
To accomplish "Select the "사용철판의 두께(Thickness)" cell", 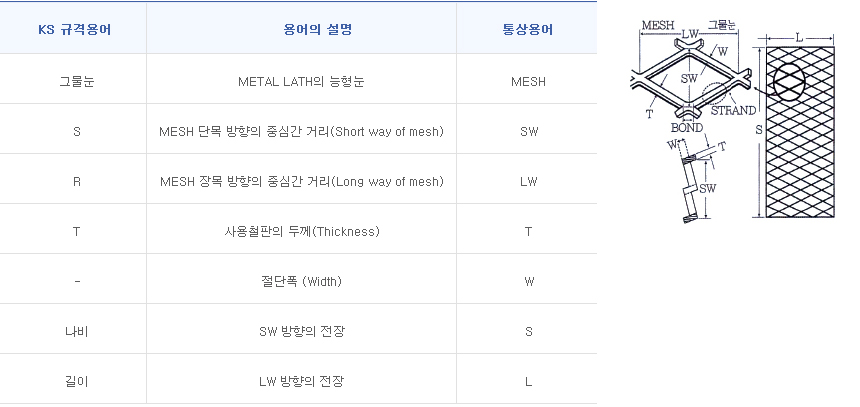I will pos(301,232).
